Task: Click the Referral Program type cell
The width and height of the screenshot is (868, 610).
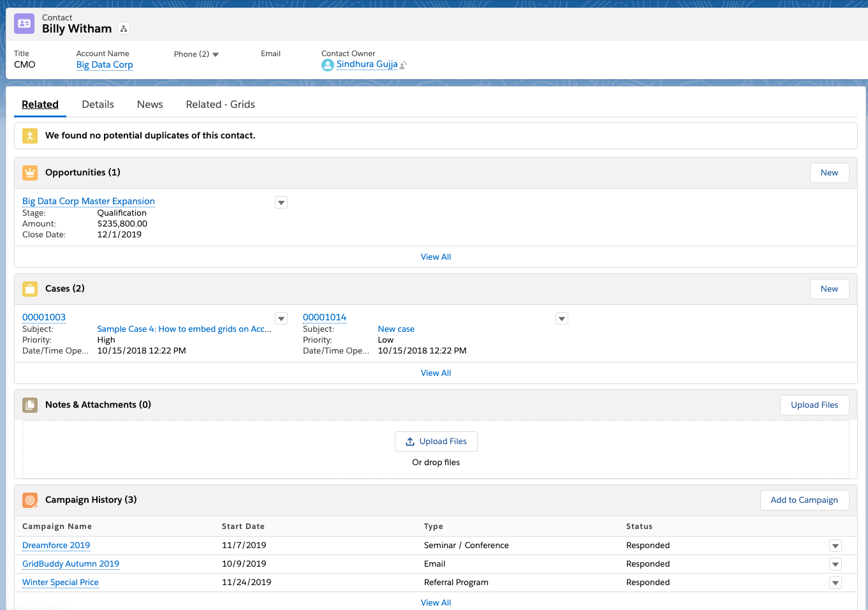Action: coord(456,583)
